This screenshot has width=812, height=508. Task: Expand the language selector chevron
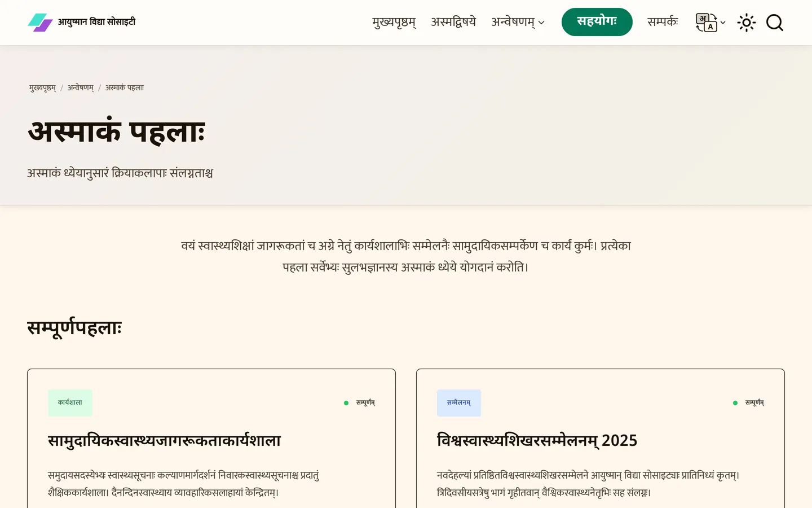coord(723,23)
